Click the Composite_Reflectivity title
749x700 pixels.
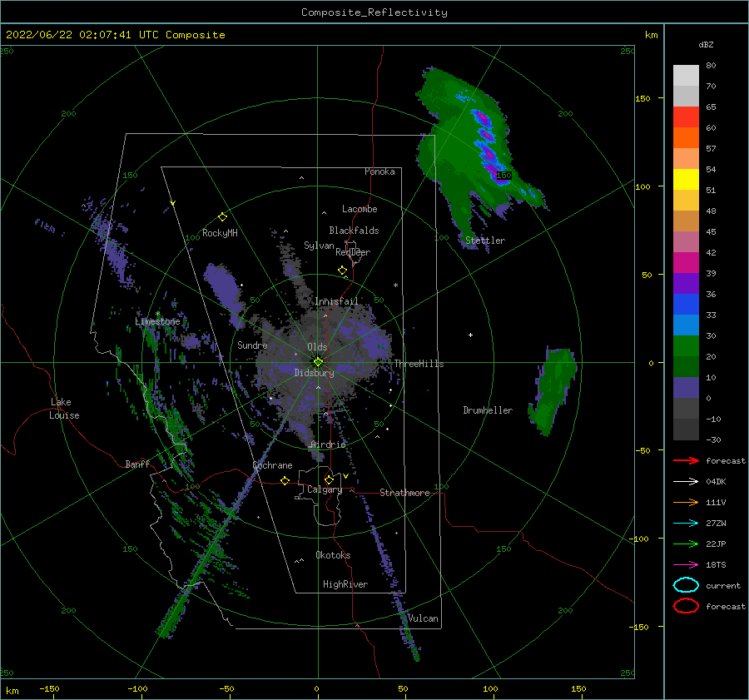tap(374, 12)
